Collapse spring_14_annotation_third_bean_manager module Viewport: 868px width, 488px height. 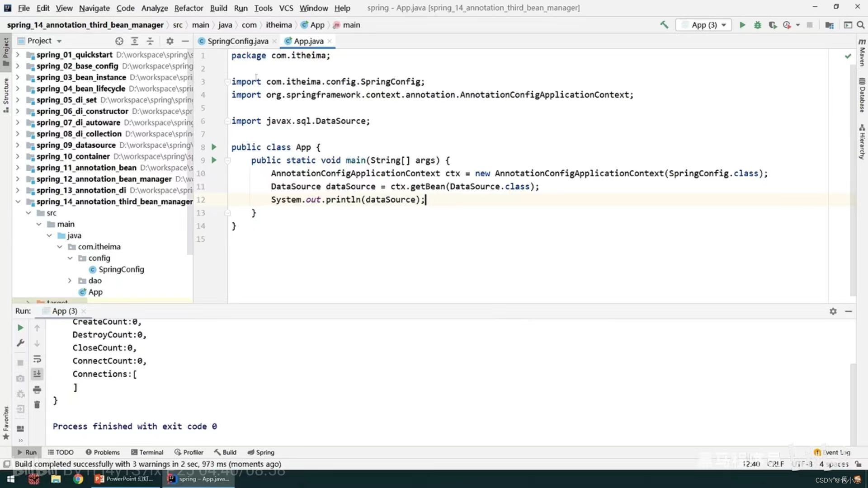[x=18, y=202]
